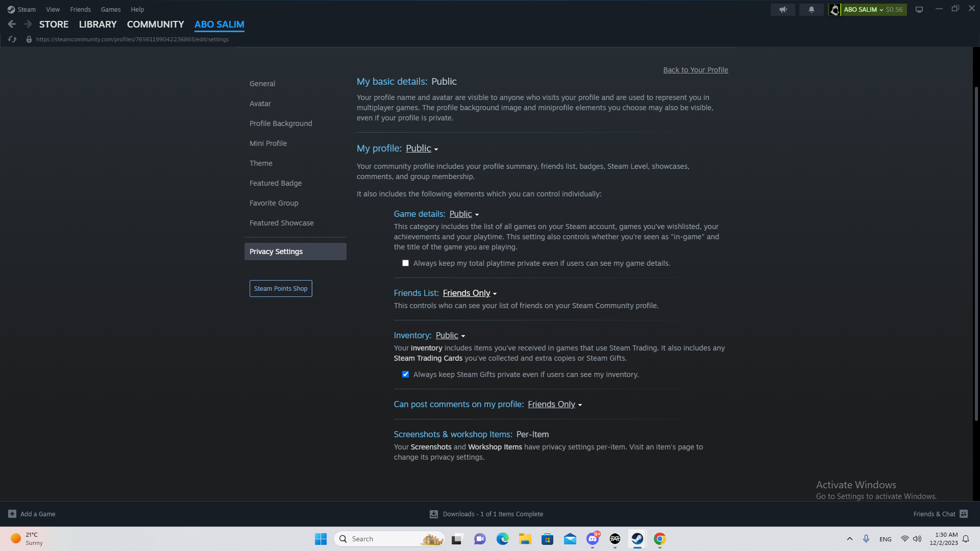The height and width of the screenshot is (551, 980).
Task: Open File Explorer from taskbar
Action: tap(525, 539)
